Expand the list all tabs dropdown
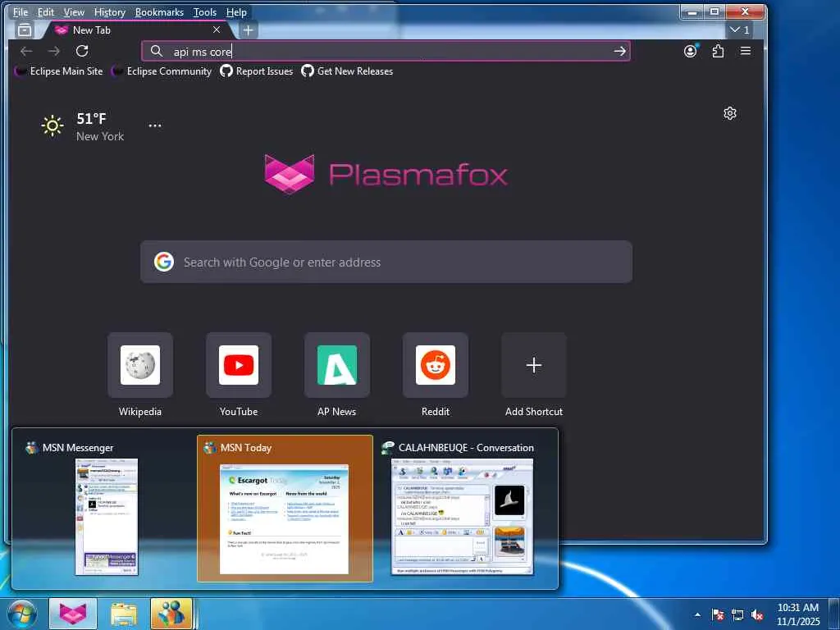 (x=739, y=30)
